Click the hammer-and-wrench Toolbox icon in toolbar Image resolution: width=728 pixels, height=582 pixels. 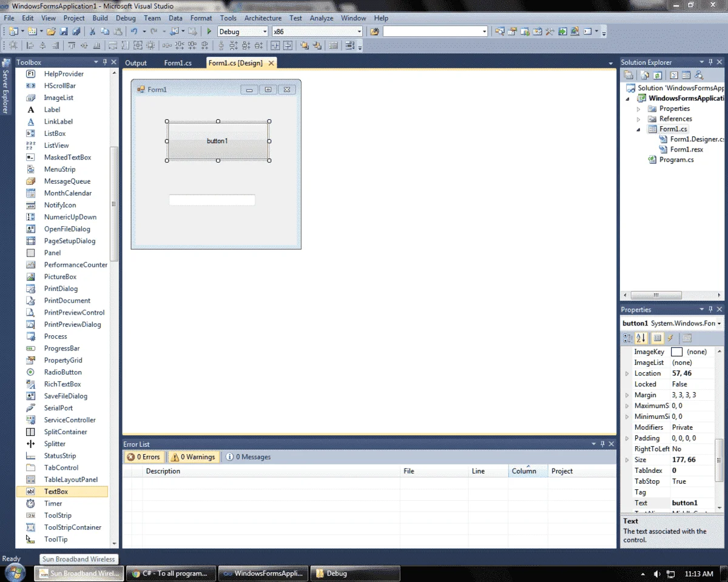(550, 32)
